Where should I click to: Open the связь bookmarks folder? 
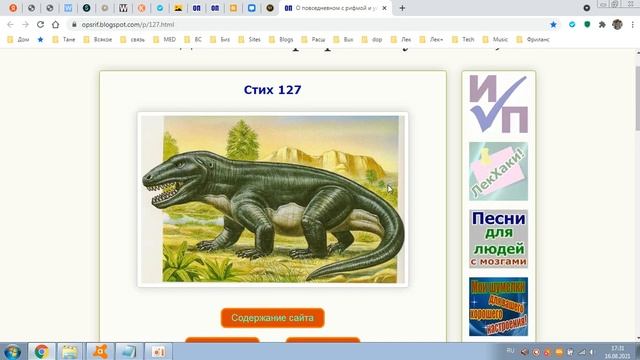tap(133, 40)
